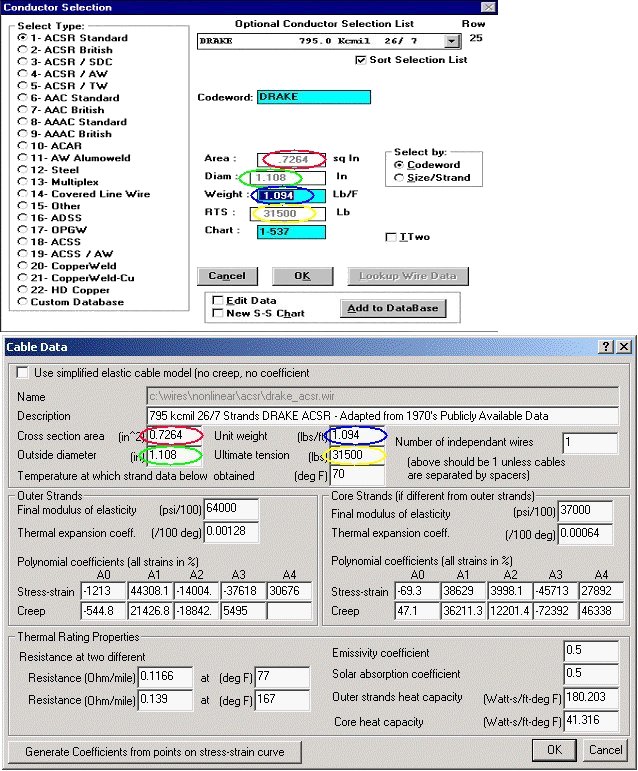Close the Cable Data dialog
The width and height of the screenshot is (638, 771).
pyautogui.click(x=624, y=347)
